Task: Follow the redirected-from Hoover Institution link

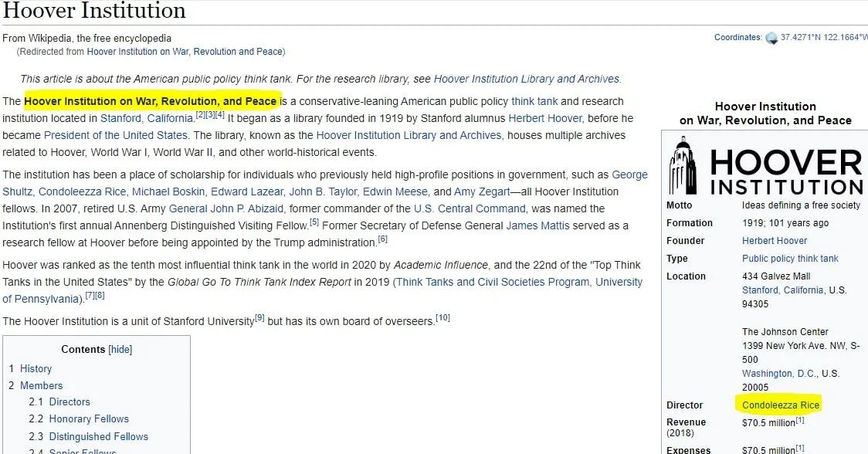Action: 185,52
